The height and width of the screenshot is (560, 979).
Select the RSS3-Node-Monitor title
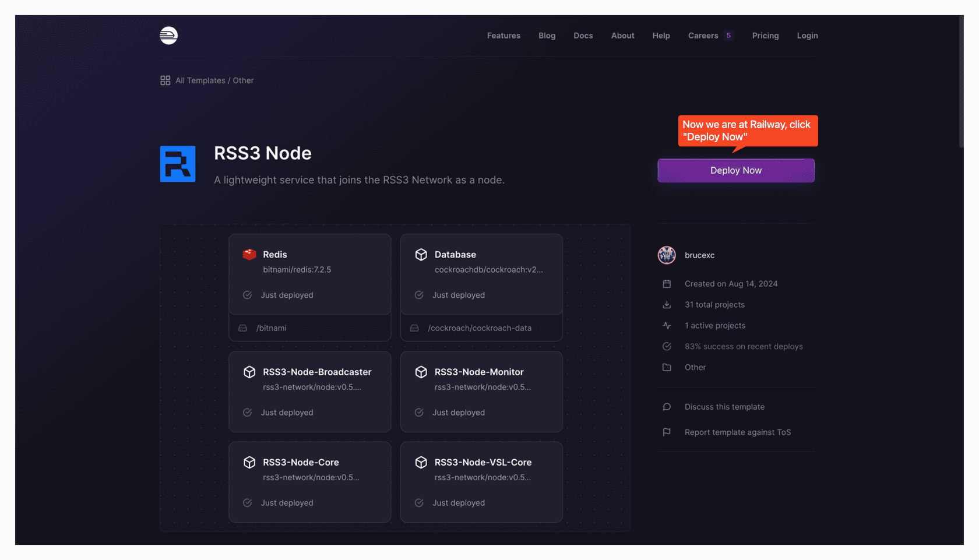tap(479, 372)
